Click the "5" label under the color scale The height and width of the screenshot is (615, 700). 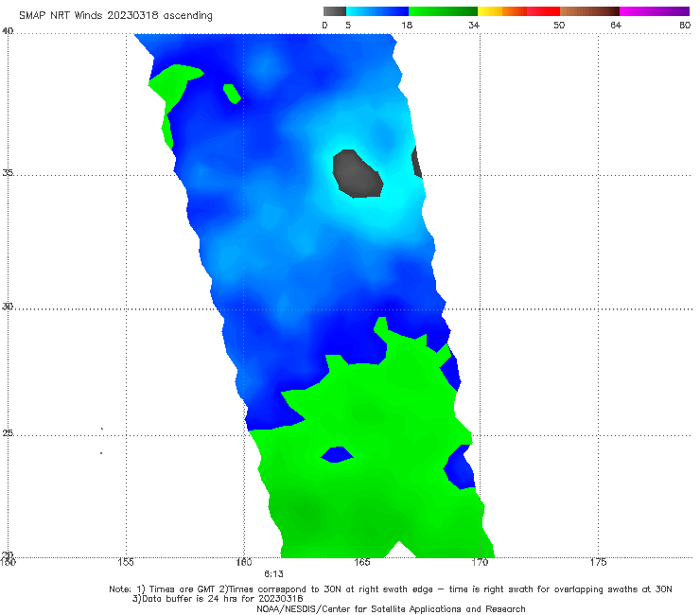coord(348,26)
